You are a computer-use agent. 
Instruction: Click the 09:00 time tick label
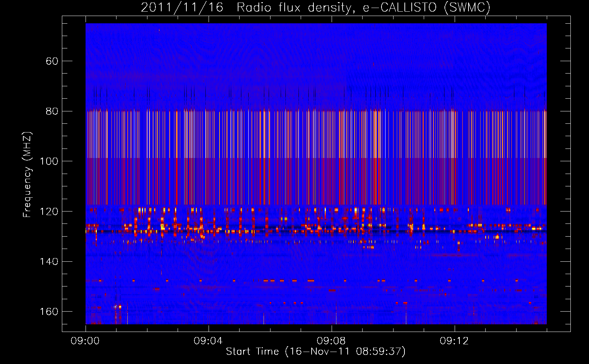click(85, 341)
